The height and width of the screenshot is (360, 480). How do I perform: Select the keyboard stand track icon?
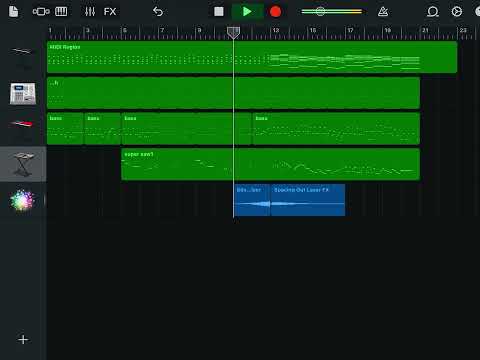pos(23,164)
